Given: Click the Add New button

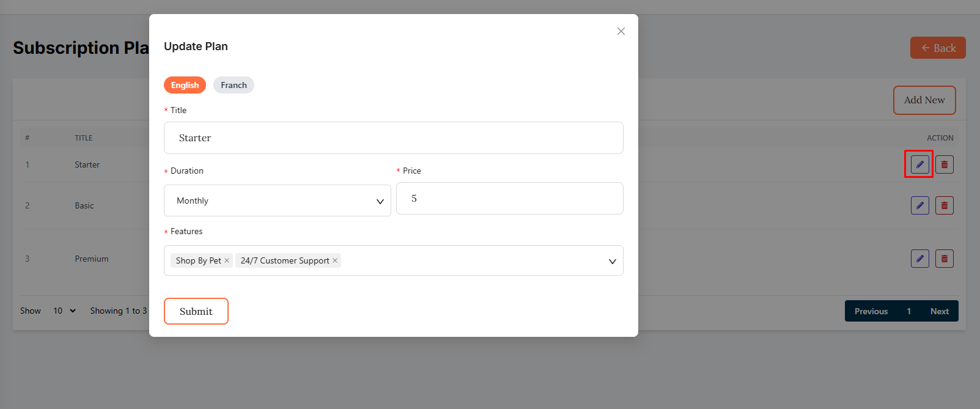Looking at the screenshot, I should (x=924, y=100).
